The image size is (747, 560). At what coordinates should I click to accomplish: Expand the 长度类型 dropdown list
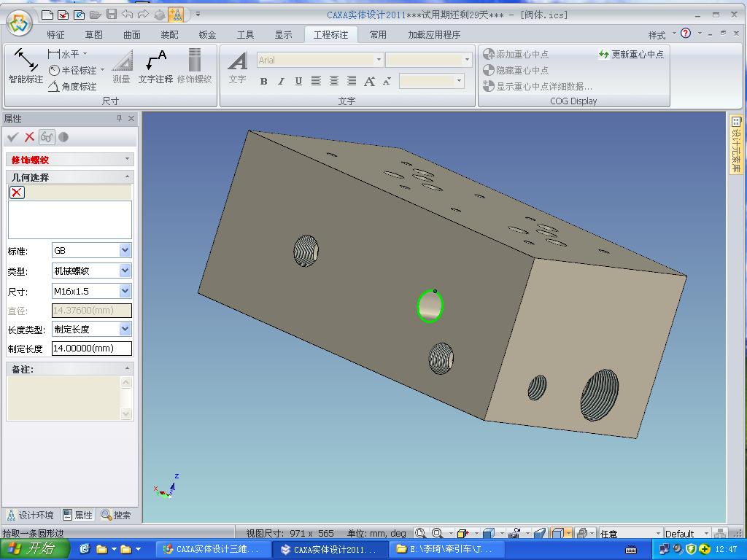click(x=125, y=330)
